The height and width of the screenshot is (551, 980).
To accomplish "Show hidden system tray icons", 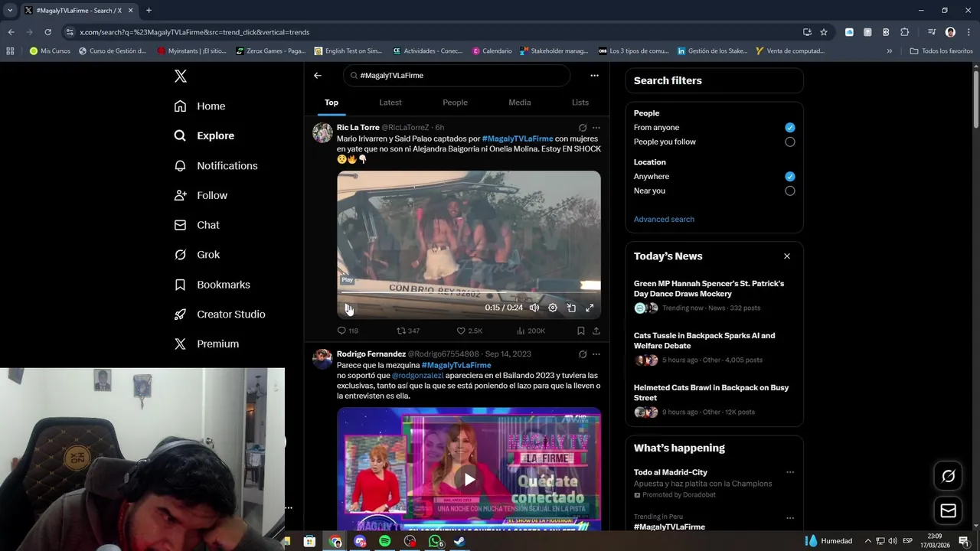I will tap(868, 541).
